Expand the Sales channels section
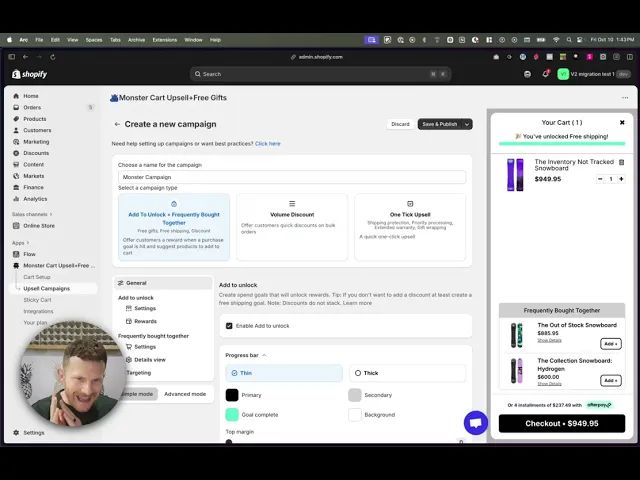This screenshot has width=640, height=480. point(32,214)
